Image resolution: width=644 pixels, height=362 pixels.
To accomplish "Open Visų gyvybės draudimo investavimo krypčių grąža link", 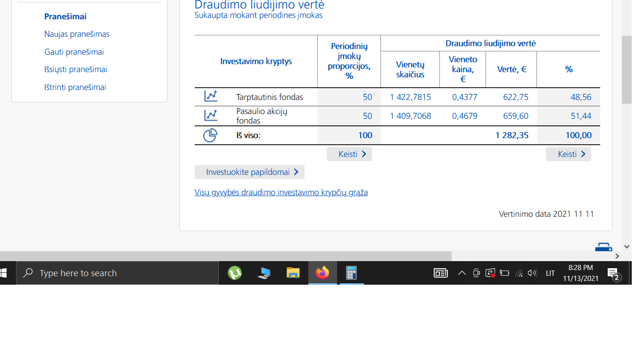I will 281,192.
